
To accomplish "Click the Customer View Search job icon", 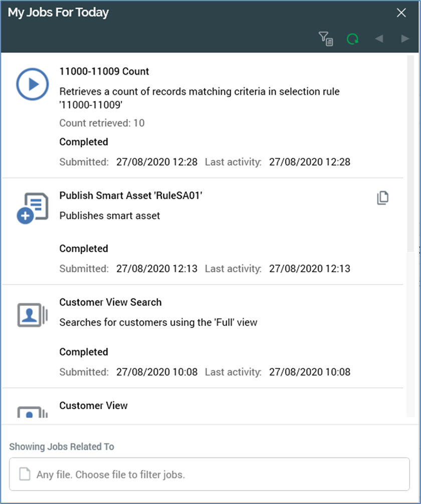I will (x=32, y=314).
